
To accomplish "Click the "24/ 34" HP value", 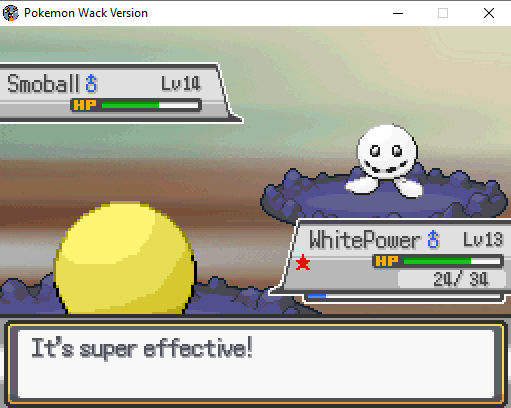I will [x=461, y=279].
